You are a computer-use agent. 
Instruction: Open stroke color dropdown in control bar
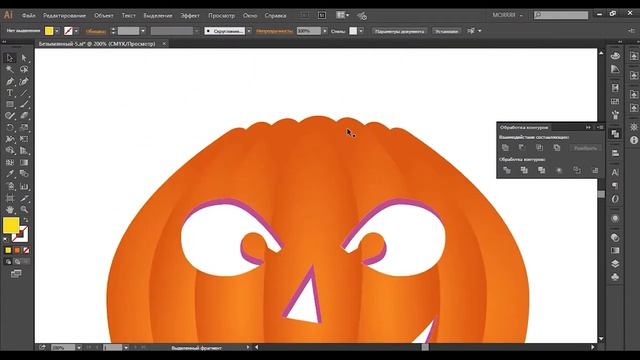pos(76,31)
